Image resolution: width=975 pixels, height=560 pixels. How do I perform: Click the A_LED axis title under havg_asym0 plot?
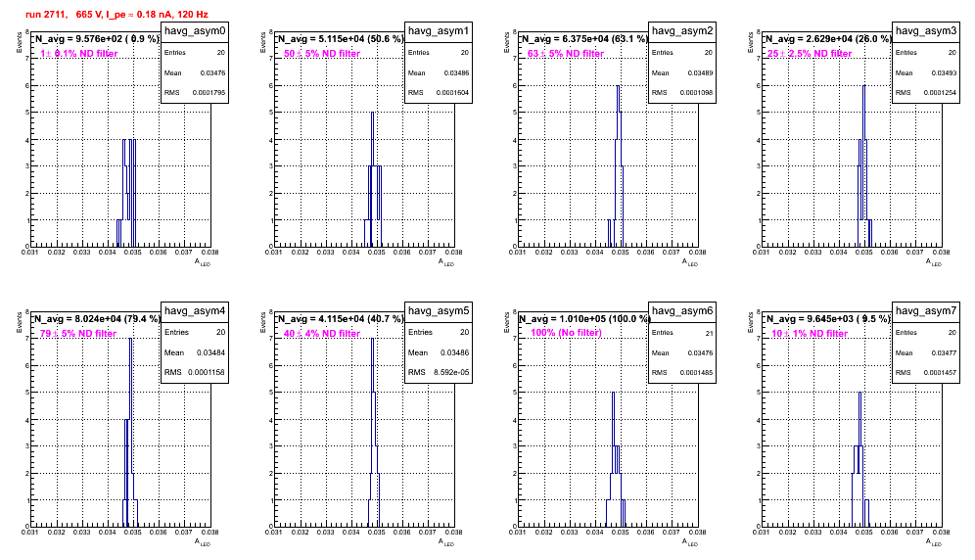[203, 262]
